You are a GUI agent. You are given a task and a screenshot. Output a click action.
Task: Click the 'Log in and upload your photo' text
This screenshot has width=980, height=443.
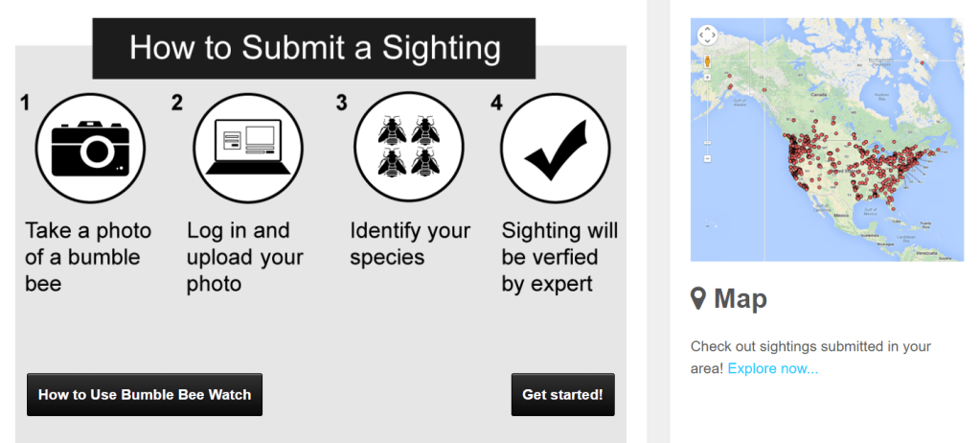coord(244,257)
